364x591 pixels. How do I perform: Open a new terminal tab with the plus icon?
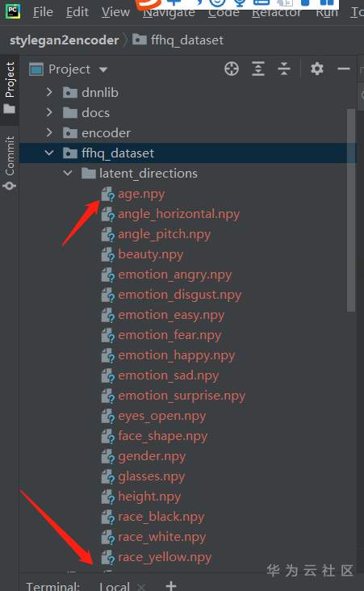coord(170,585)
